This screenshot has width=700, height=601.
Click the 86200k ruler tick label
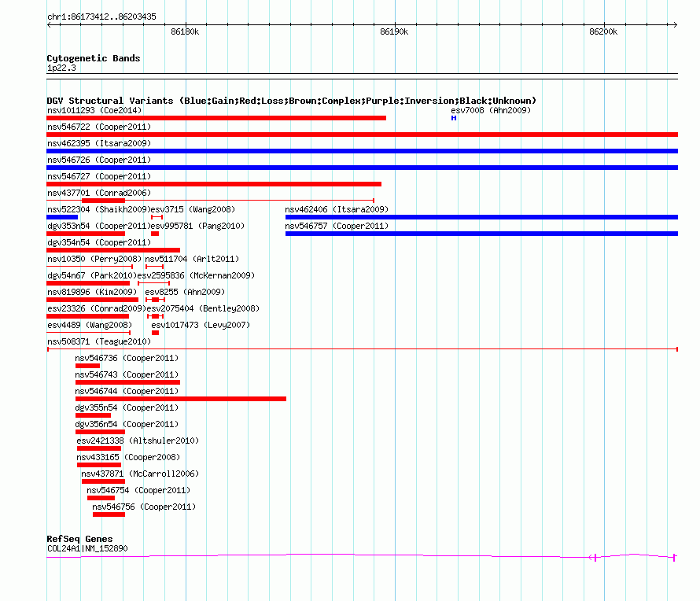click(x=603, y=31)
